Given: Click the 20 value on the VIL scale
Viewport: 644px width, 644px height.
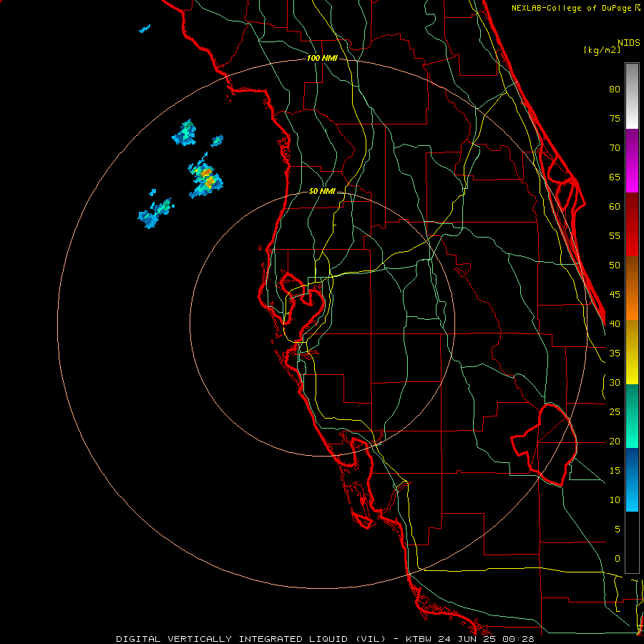Looking at the screenshot, I should click(x=615, y=441).
